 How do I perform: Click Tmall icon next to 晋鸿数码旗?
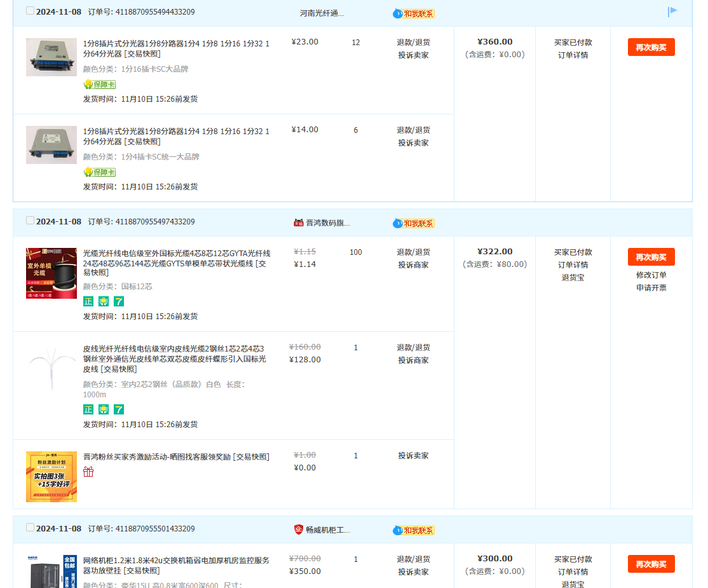[298, 223]
